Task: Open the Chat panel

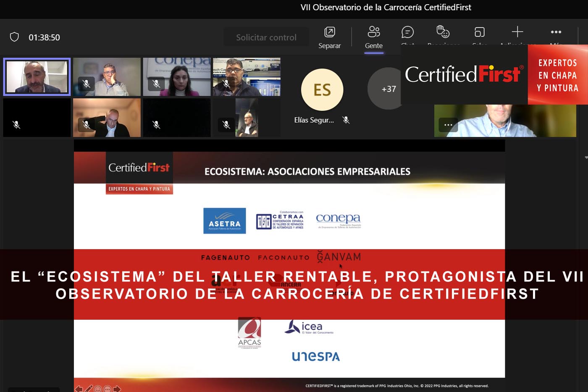Action: pyautogui.click(x=407, y=32)
